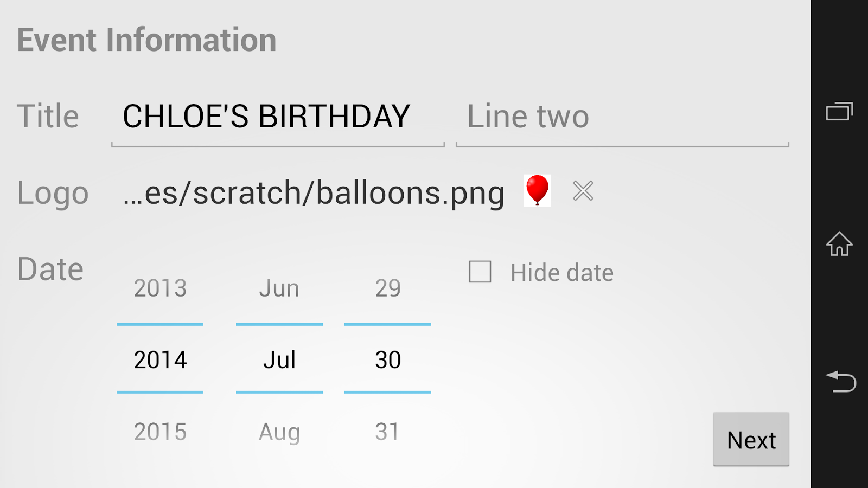Screen dimensions: 868x488
Task: Open the Android recent apps view
Action: tap(839, 112)
